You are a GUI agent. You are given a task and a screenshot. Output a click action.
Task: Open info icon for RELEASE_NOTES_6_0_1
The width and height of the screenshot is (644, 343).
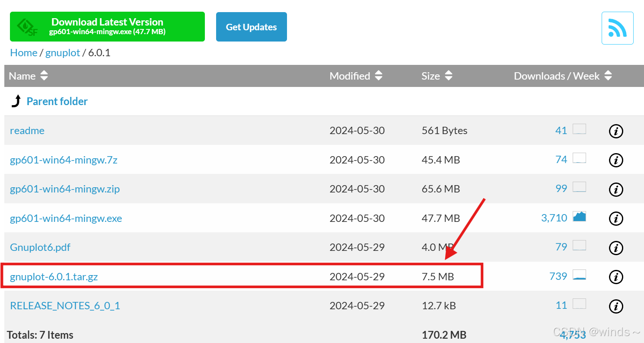(x=616, y=306)
